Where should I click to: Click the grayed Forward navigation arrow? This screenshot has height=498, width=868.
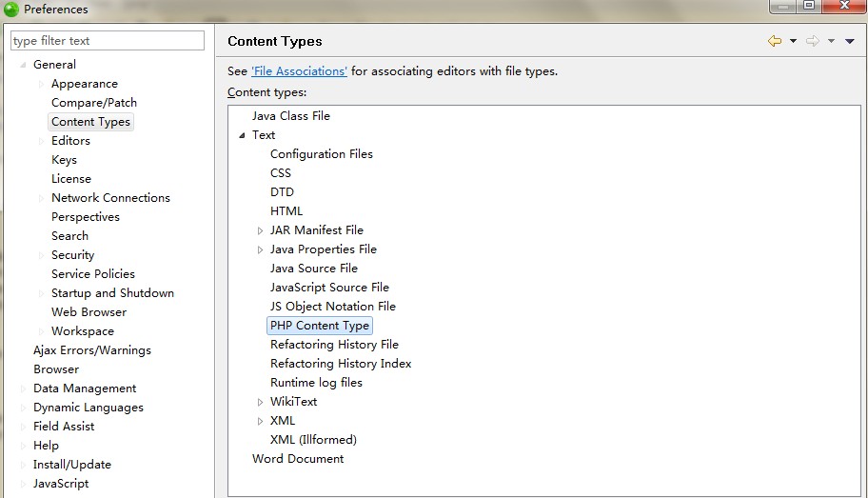click(813, 41)
